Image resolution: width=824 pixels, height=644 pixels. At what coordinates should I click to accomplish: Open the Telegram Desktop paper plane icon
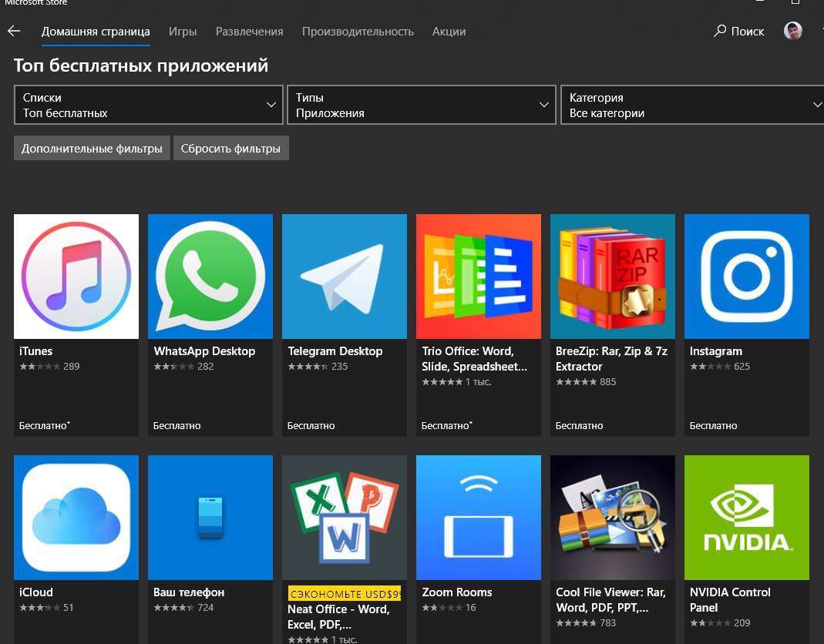[345, 277]
